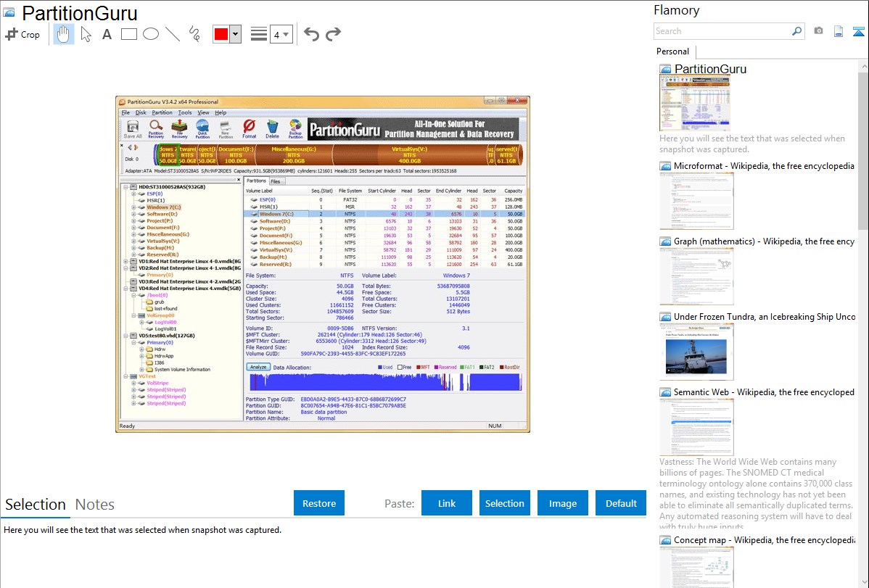Image resolution: width=869 pixels, height=588 pixels.
Task: Click the main PartitionGuru screenshot preview
Action: (323, 264)
